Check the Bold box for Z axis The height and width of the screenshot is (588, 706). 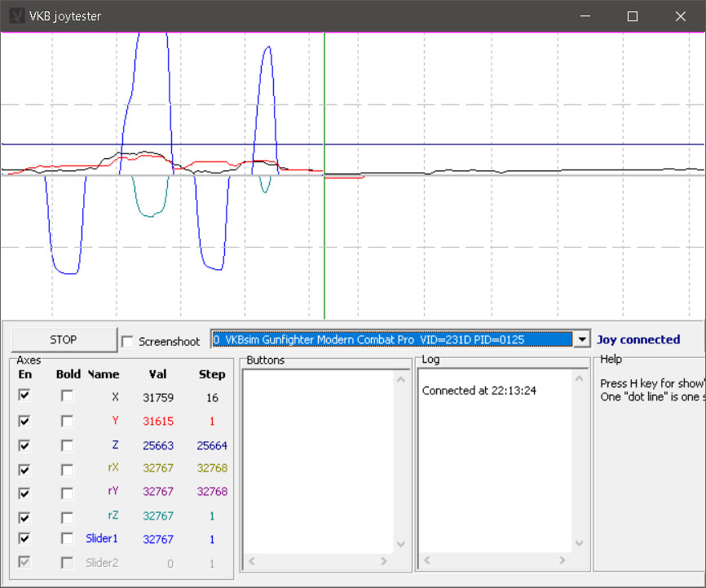(67, 445)
